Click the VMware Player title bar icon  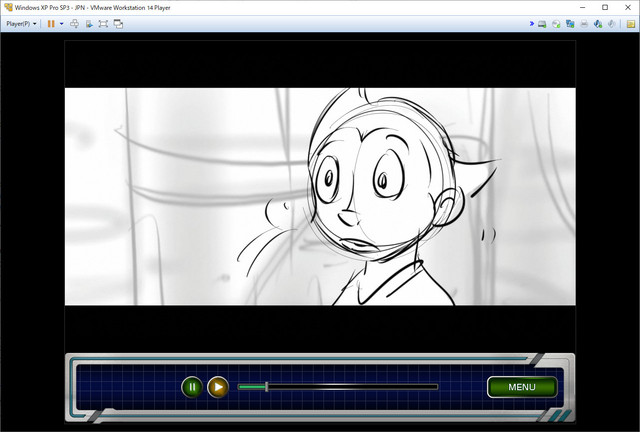click(8, 7)
